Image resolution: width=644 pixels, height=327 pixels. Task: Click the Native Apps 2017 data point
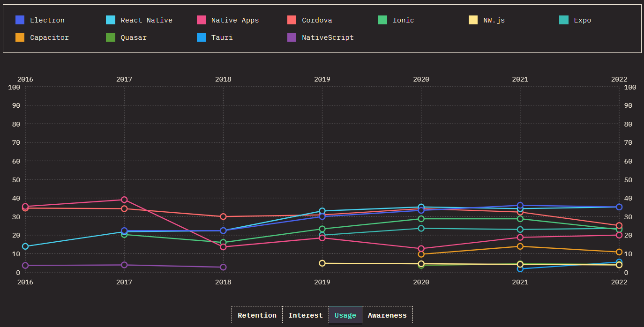(x=124, y=200)
